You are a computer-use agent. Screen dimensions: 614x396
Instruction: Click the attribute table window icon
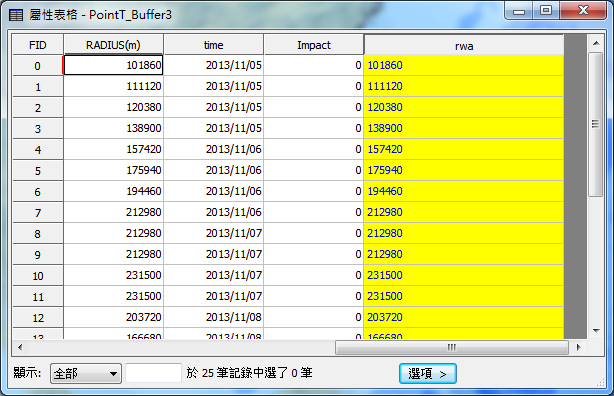[16, 15]
